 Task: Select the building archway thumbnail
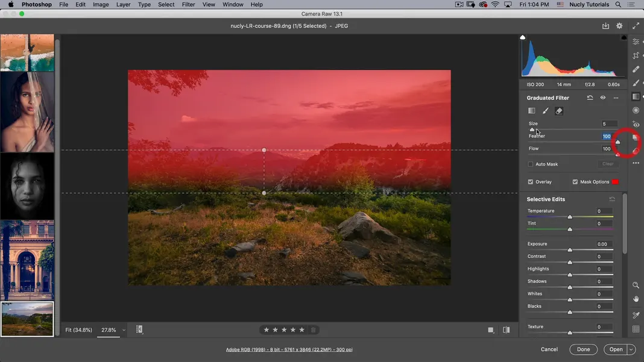coord(27,260)
